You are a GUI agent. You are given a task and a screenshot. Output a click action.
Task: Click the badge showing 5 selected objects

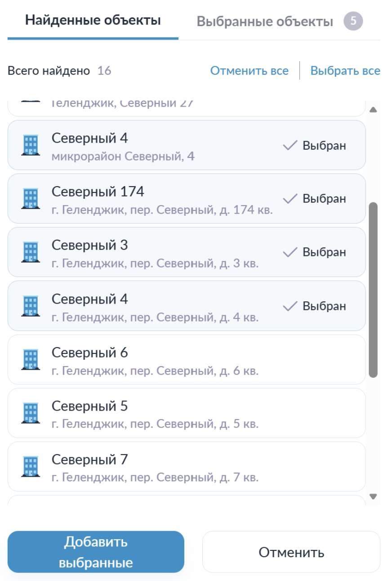click(x=353, y=21)
